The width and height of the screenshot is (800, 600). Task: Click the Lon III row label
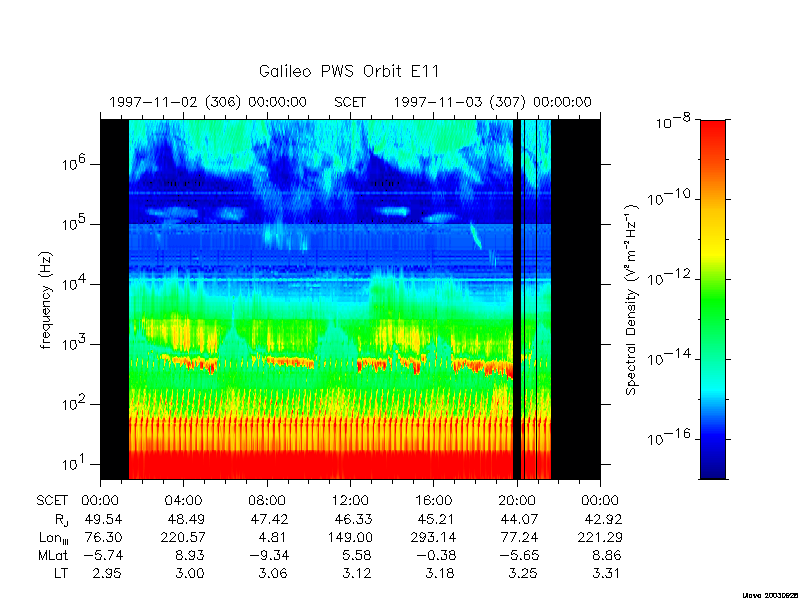[54, 538]
